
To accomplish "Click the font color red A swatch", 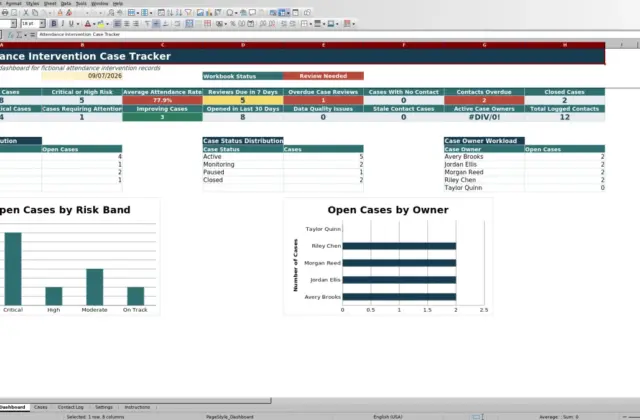I will [87, 24].
